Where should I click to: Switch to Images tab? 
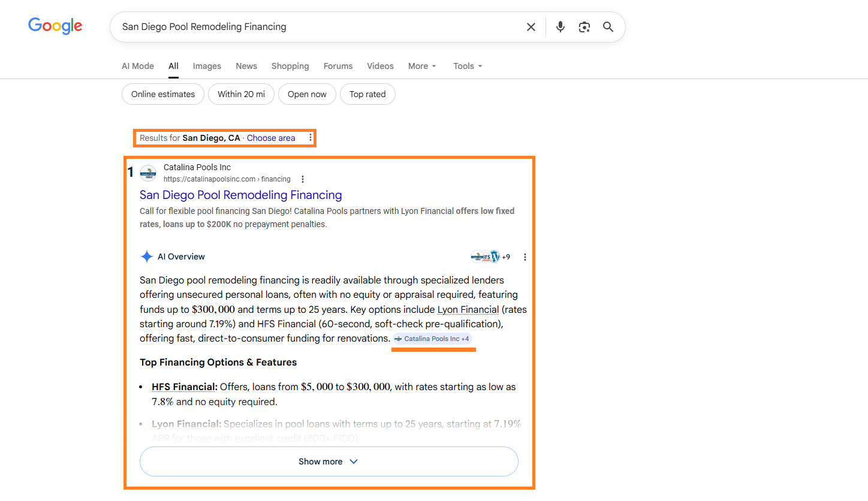pos(207,66)
